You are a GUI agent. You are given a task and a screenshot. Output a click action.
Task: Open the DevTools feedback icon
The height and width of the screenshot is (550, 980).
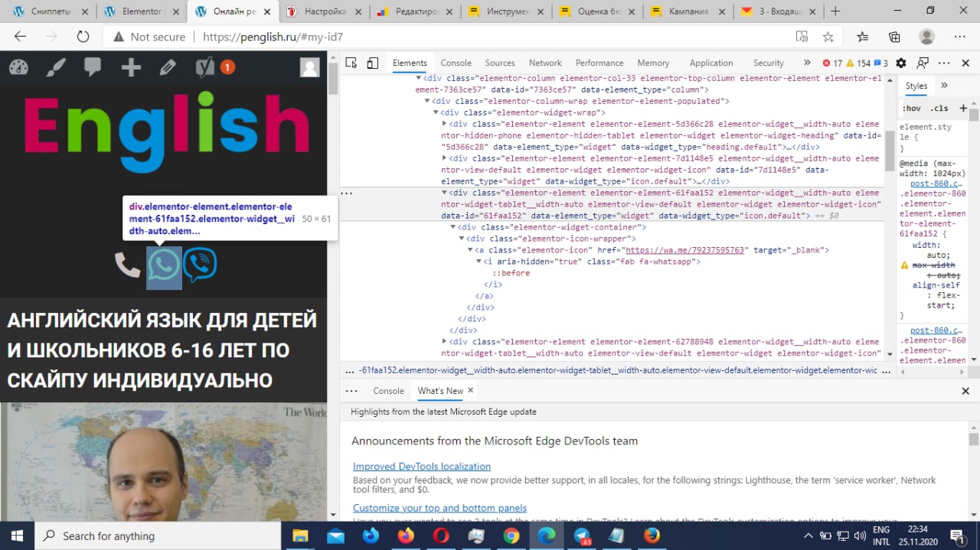[923, 63]
